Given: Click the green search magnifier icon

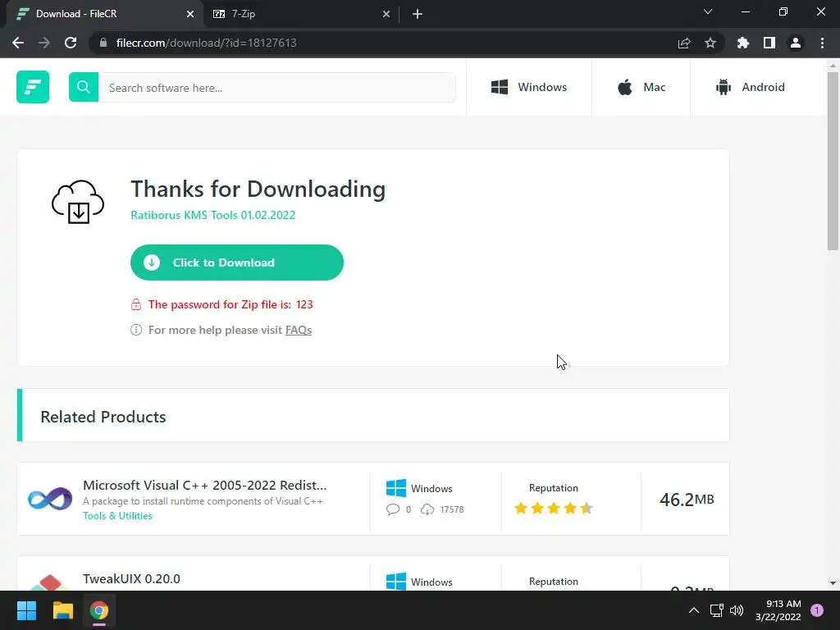Looking at the screenshot, I should click(84, 87).
